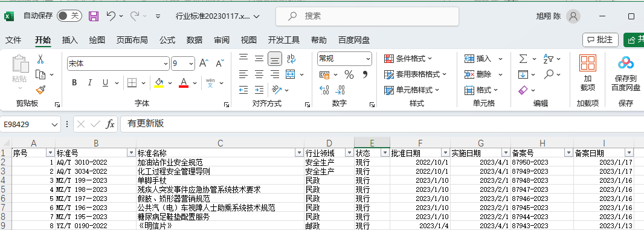Open the font name combo box 宋体
Image resolution: width=644 pixels, height=230 pixels.
point(118,64)
